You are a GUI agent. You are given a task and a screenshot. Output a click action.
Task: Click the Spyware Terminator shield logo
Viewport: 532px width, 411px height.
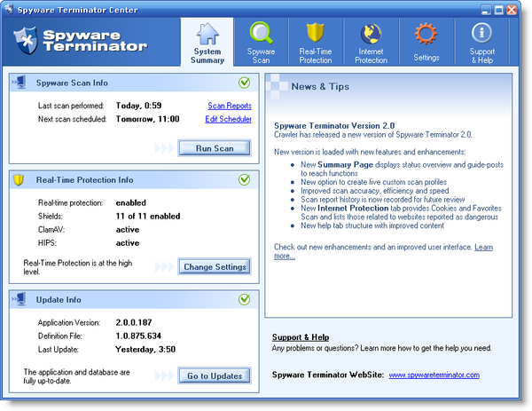click(26, 41)
